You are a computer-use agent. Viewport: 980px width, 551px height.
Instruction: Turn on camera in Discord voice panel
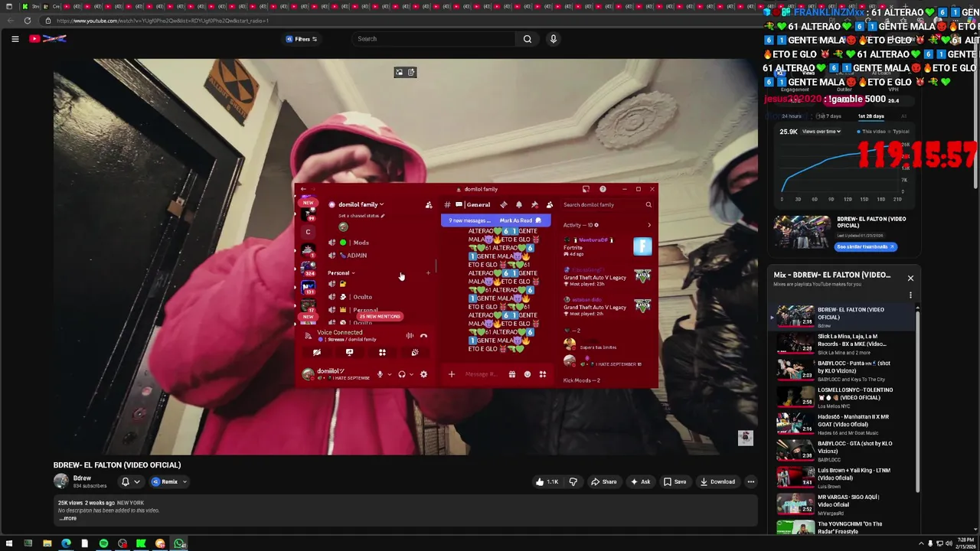click(x=316, y=353)
